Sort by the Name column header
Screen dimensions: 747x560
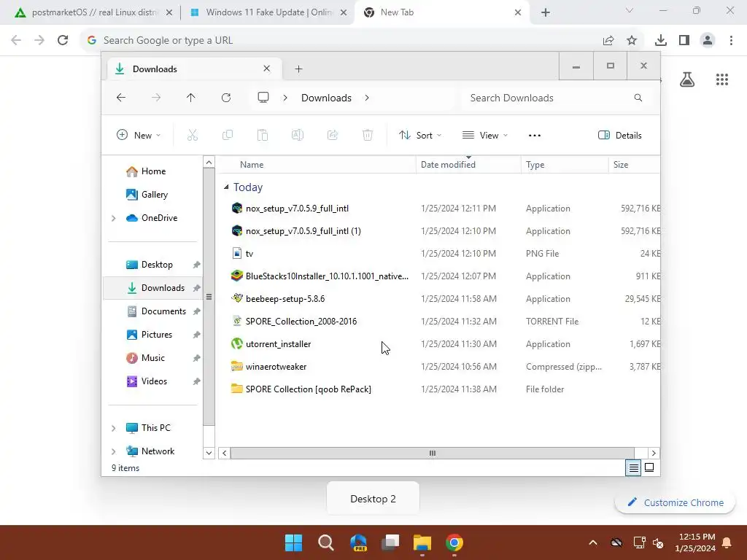(x=317, y=165)
